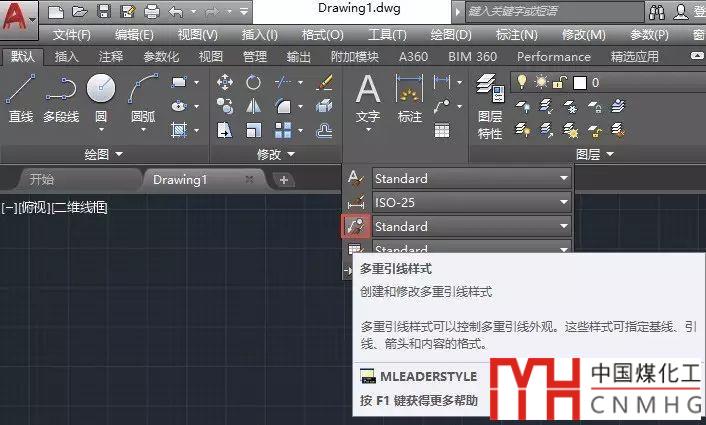The image size is (706, 425).
Task: Click the Dimension Style icon beside ISO-25
Action: (356, 203)
